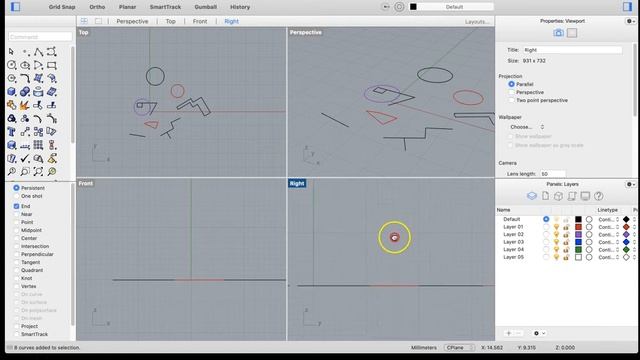The height and width of the screenshot is (360, 640).
Task: Open the Right viewport title menu
Action: 297,183
